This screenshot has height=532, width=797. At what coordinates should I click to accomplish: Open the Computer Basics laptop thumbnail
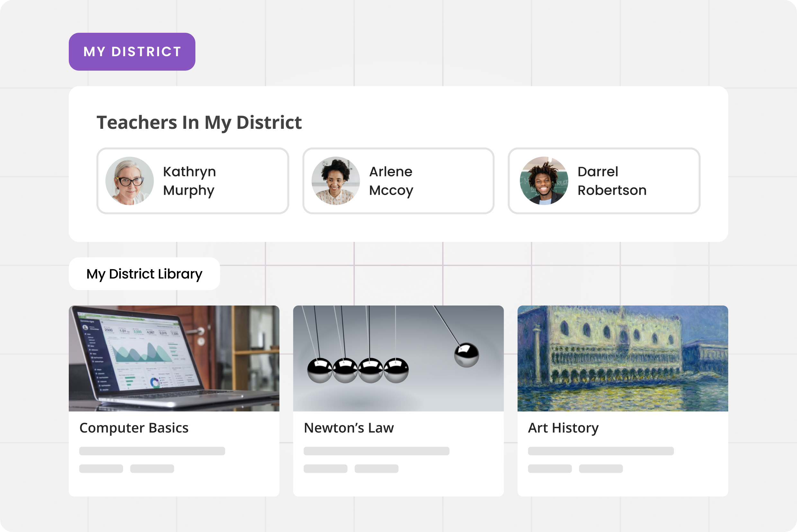174,358
